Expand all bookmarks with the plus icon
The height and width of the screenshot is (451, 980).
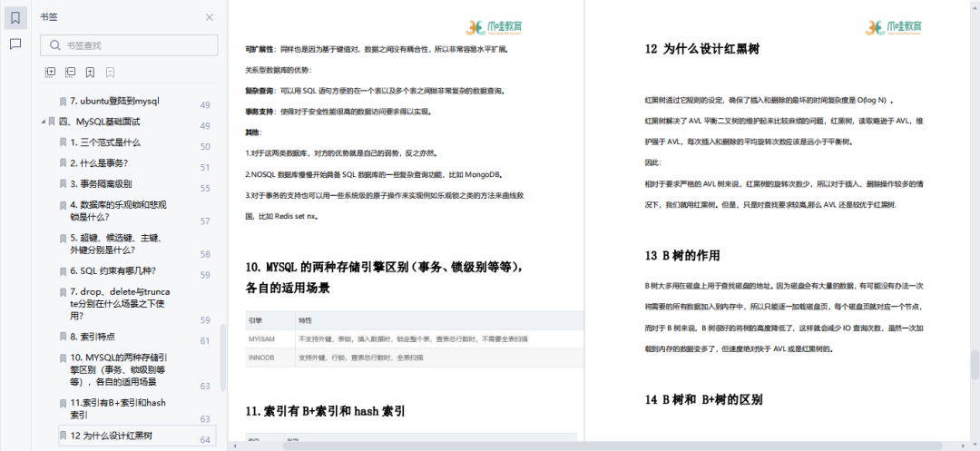[x=51, y=73]
